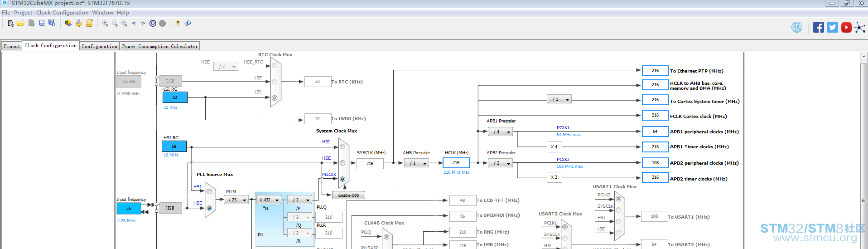Open the Help menu

tap(123, 13)
